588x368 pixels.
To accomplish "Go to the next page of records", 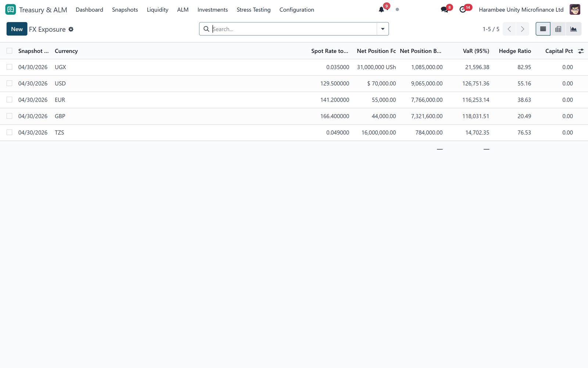I will coord(522,29).
